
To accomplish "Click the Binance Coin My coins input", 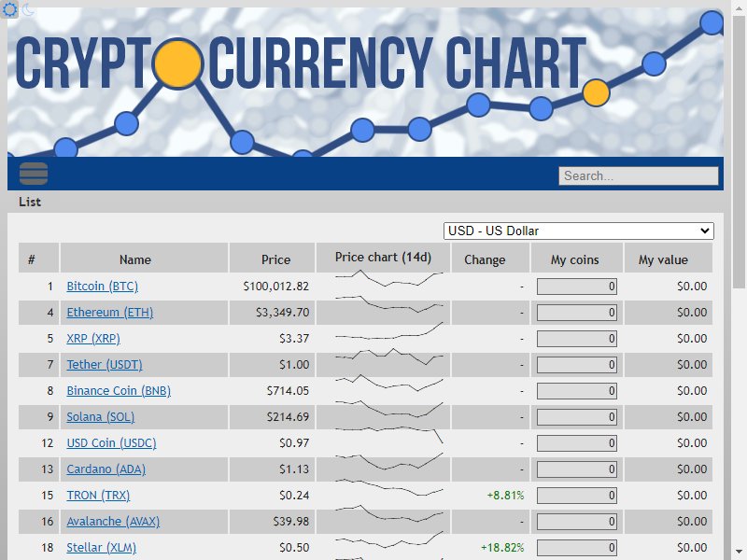I will (x=577, y=391).
